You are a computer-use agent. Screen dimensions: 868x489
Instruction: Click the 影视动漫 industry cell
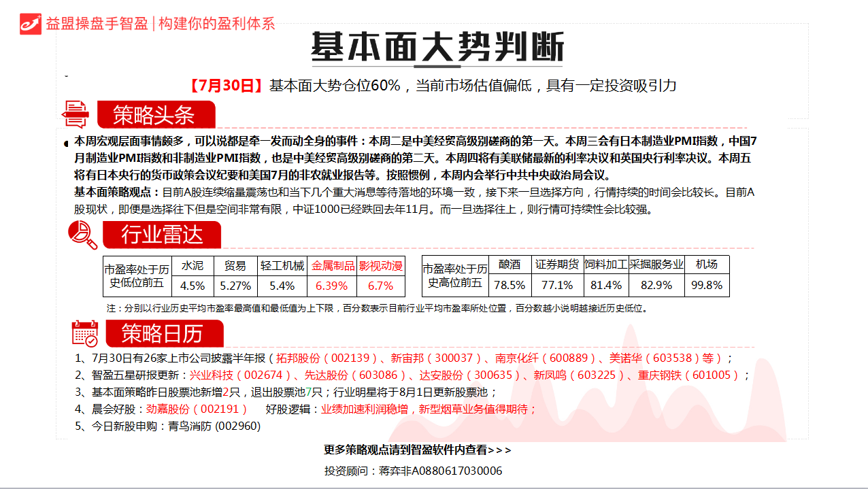(380, 265)
